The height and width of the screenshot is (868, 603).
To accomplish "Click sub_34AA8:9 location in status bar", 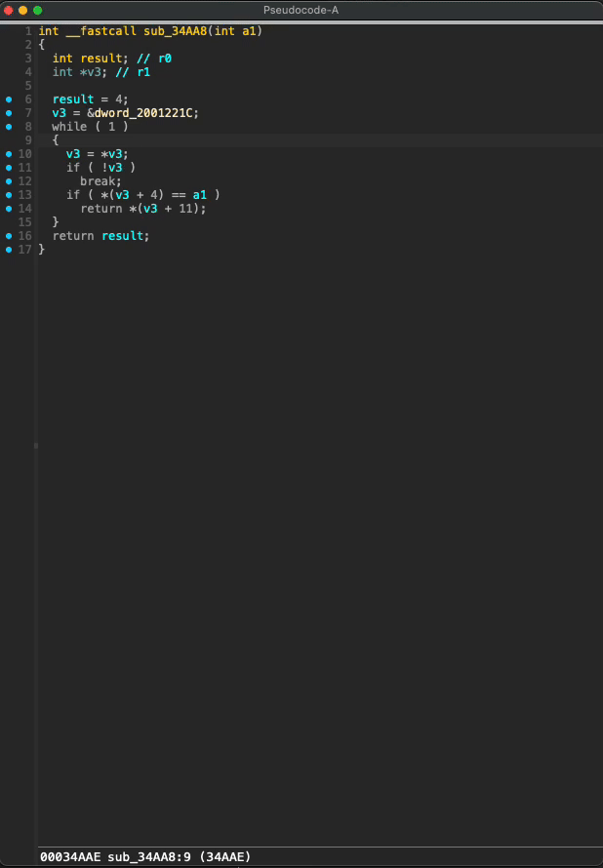I will point(149,857).
